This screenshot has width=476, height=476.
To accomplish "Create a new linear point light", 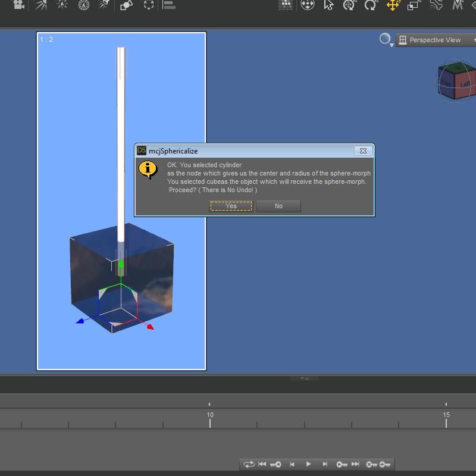I will coord(84,5).
